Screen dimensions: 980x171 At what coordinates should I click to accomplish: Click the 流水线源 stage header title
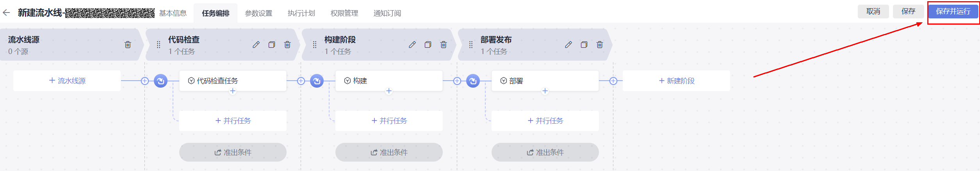pos(24,40)
